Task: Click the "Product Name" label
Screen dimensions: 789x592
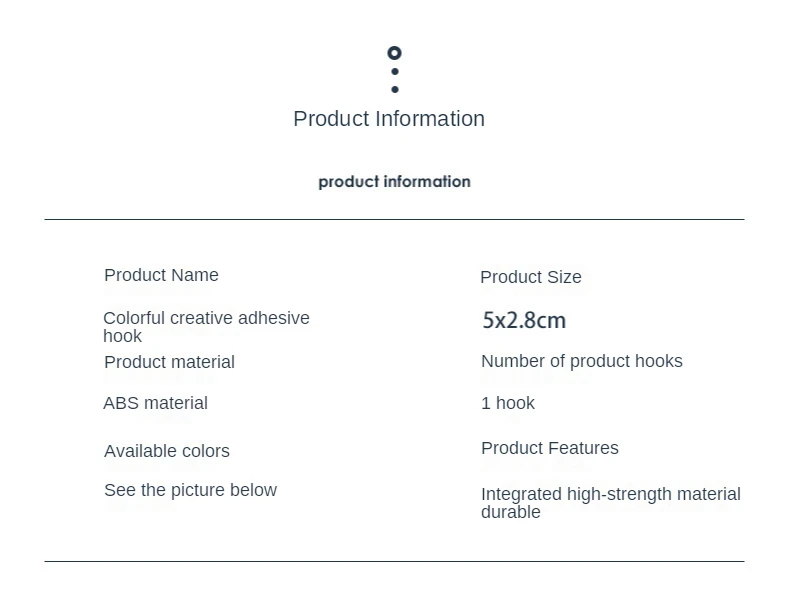Action: pyautogui.click(x=161, y=275)
